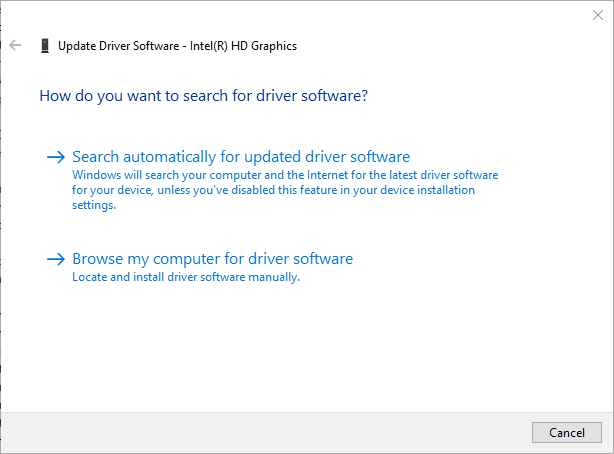Click the 'Windows will search your computer' description

tap(285, 190)
